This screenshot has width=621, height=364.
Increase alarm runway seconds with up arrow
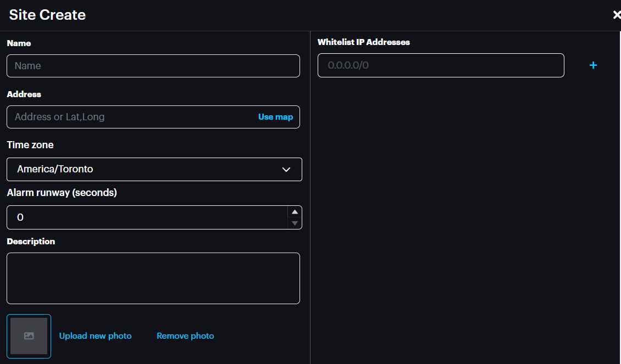point(295,212)
